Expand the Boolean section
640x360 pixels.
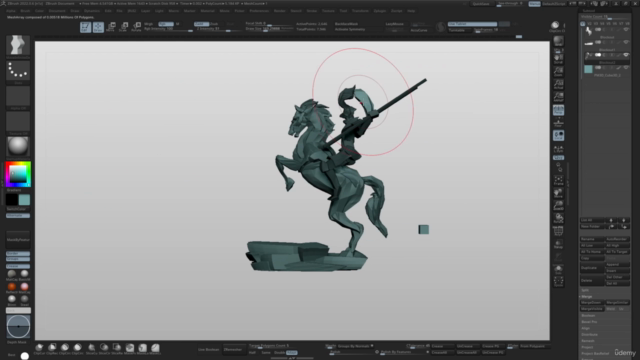click(588, 316)
